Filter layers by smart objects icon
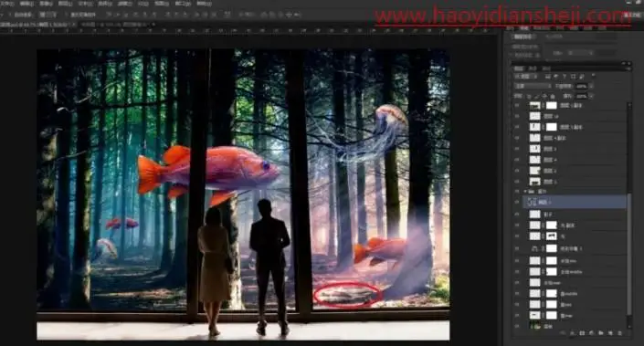The image size is (644, 346). click(582, 77)
